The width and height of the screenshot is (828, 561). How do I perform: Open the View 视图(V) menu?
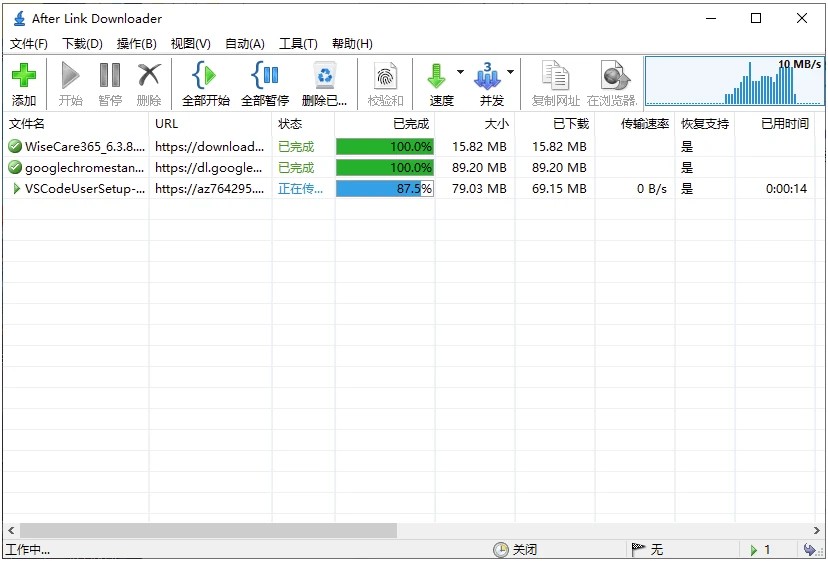(x=191, y=44)
